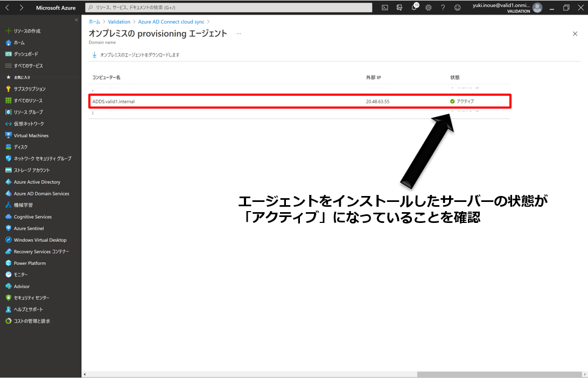The image size is (588, 378).
Task: Click the resource search field
Action: pos(229,8)
